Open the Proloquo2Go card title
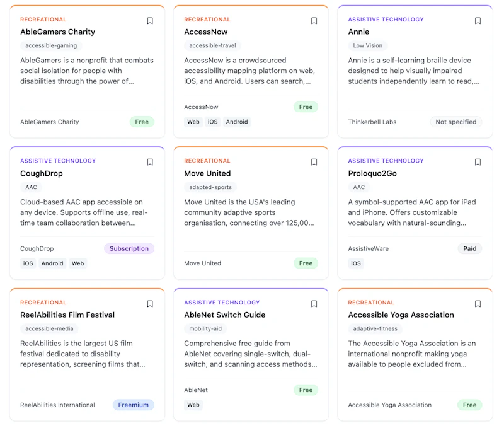Viewport: 504px width, 428px height. point(372,173)
